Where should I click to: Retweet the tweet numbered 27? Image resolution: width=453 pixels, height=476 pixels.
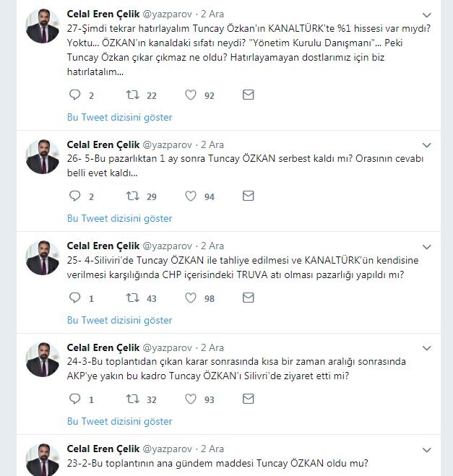133,95
